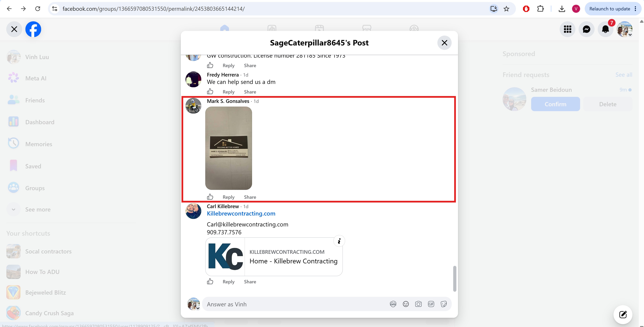Click the Facebook logo
The height and width of the screenshot is (327, 644).
(x=33, y=29)
